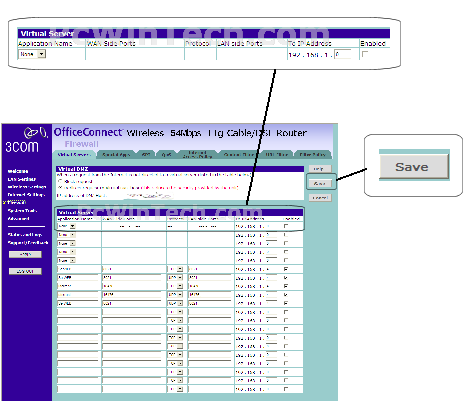Image resolution: width=469 pixels, height=401 pixels.
Task: Open System Tools in the sidebar
Action: pos(22,211)
